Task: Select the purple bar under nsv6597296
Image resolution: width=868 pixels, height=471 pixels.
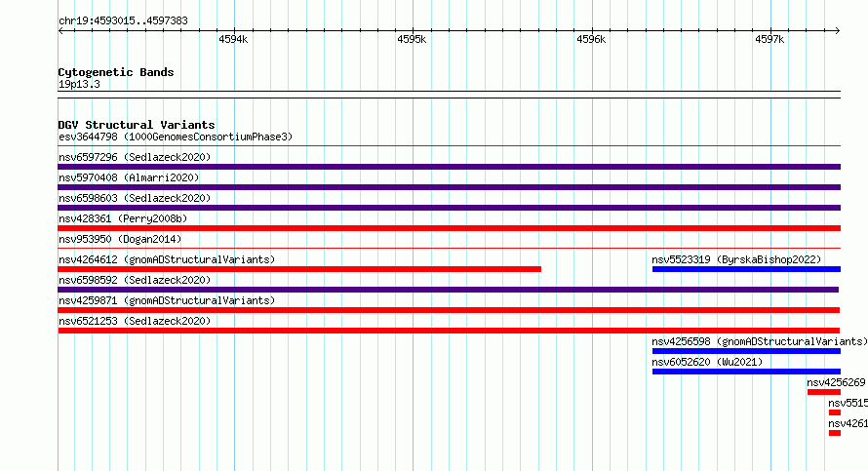Action: click(449, 167)
